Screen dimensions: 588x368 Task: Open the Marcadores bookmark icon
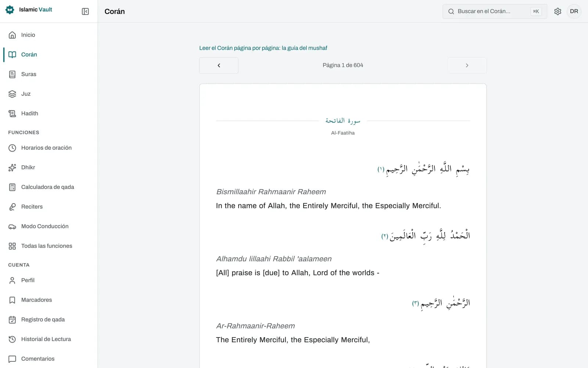12,300
